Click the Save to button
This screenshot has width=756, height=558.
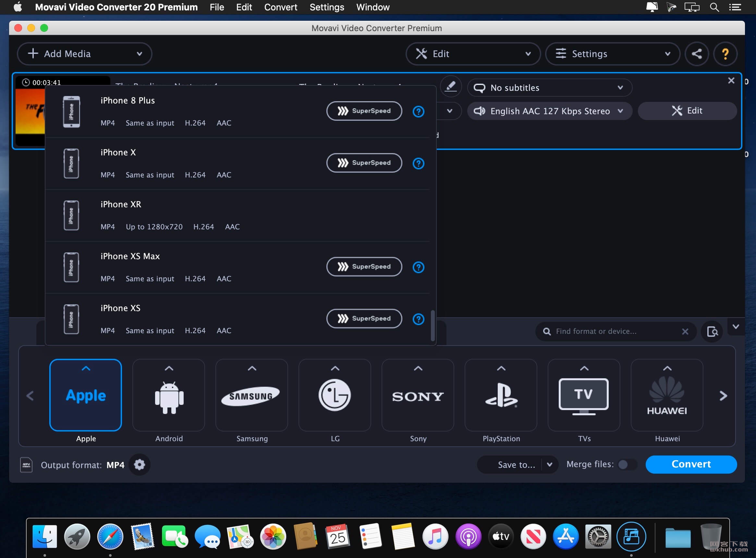510,465
